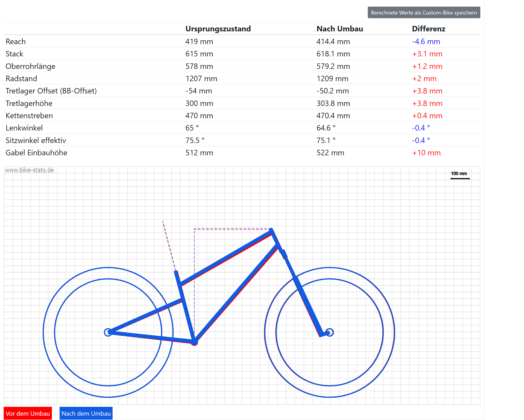Click the Tretlager Offset (BB-Offset) label
The image size is (524, 420).
tap(51, 91)
